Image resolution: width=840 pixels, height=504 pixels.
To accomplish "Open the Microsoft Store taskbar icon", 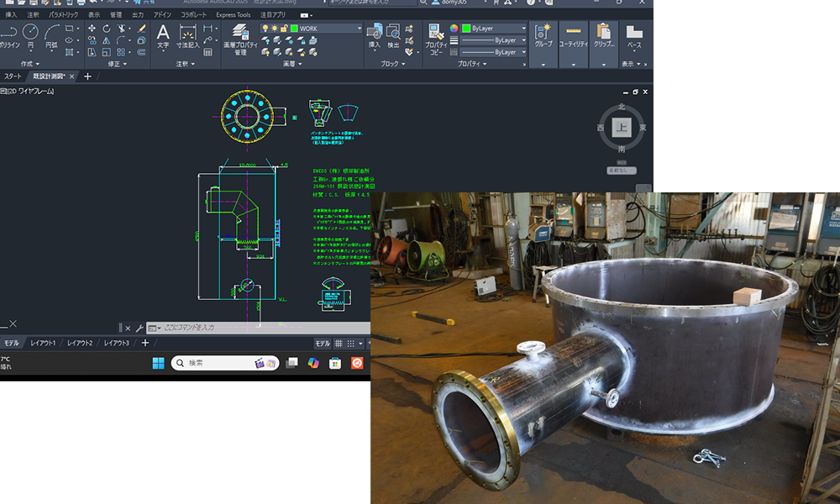I will point(334,363).
